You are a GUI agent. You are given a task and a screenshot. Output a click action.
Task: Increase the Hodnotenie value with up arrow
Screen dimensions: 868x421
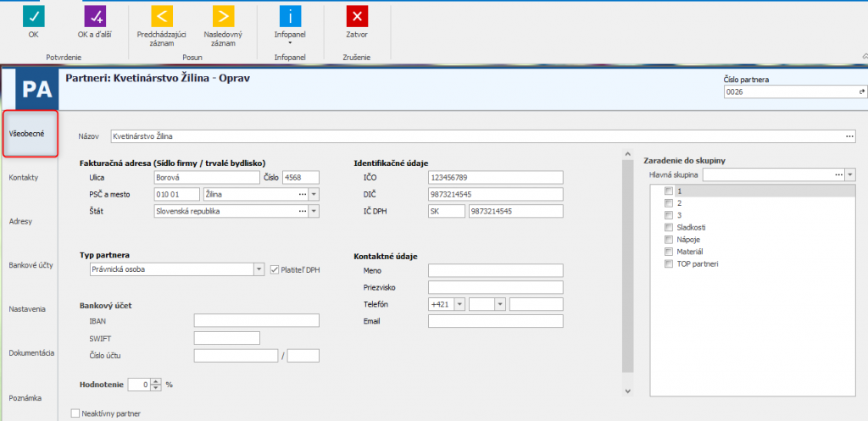tap(156, 380)
